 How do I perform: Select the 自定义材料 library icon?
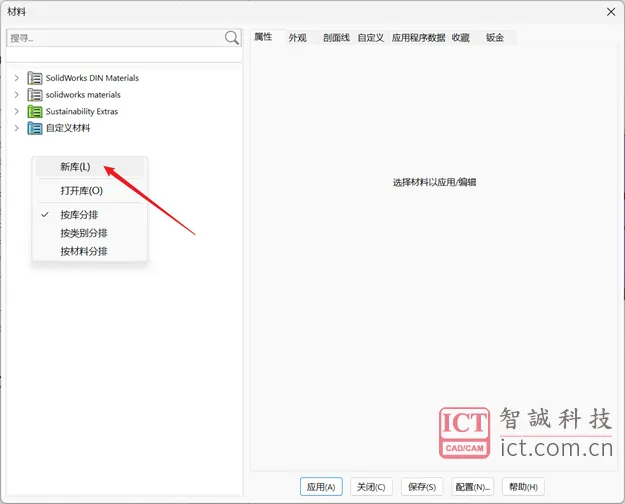(x=35, y=128)
